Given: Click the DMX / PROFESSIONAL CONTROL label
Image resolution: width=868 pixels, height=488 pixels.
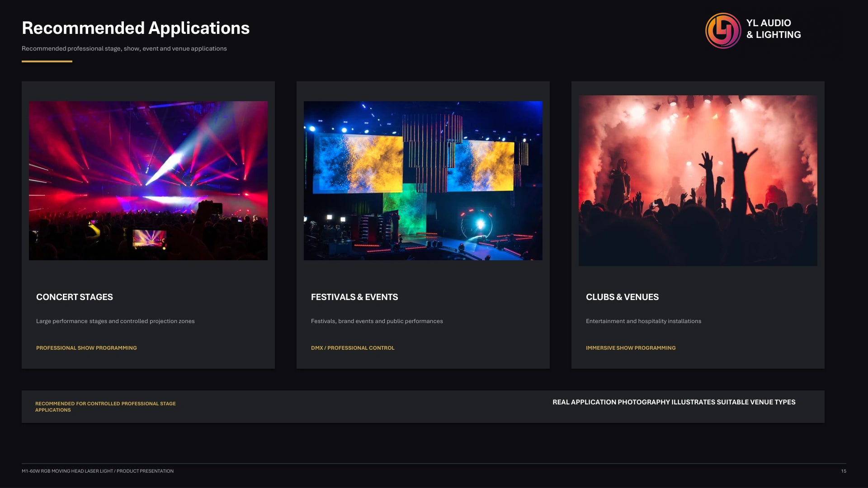Looking at the screenshot, I should (x=353, y=348).
